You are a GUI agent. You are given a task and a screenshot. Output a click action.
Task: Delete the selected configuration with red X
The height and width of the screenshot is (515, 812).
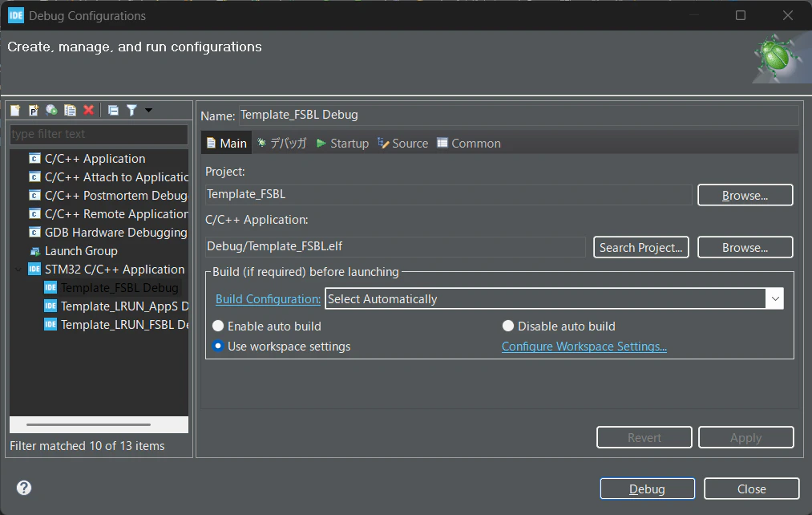[x=88, y=111]
